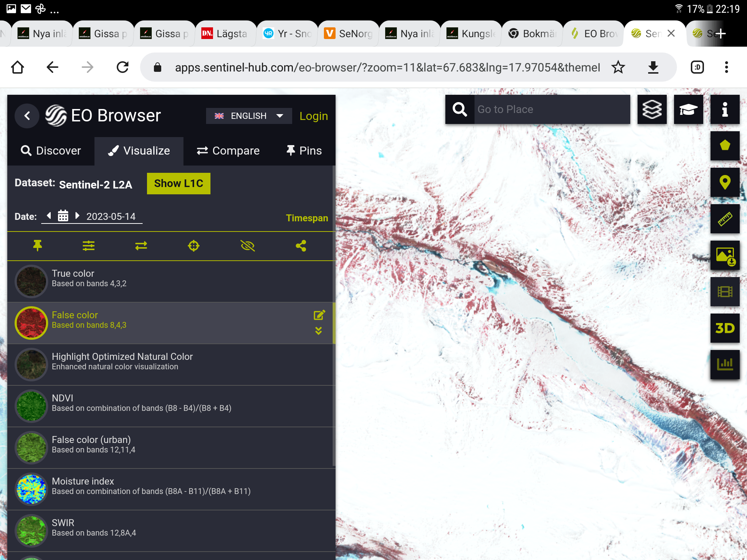Switch to the Lägsta browser tab
The image size is (747, 560).
(226, 34)
